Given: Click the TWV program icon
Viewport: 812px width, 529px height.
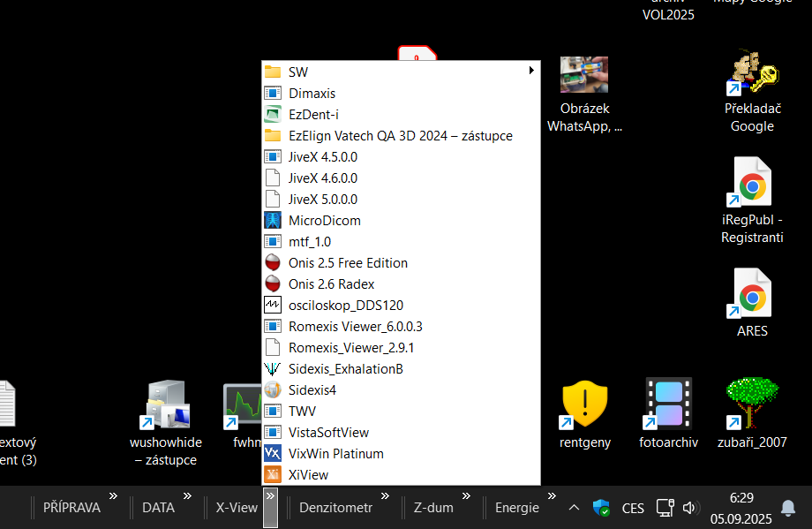Looking at the screenshot, I should coord(273,412).
